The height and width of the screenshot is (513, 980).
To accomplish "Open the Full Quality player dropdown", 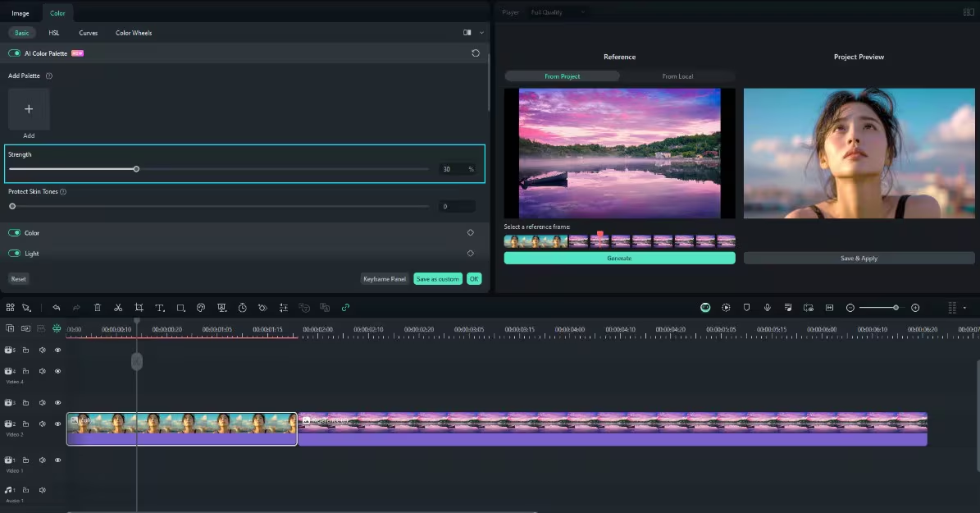I will point(558,11).
